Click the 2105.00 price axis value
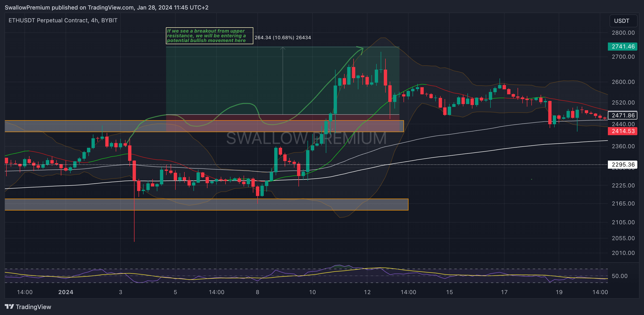Viewport: 644px width, 315px height. (x=623, y=222)
